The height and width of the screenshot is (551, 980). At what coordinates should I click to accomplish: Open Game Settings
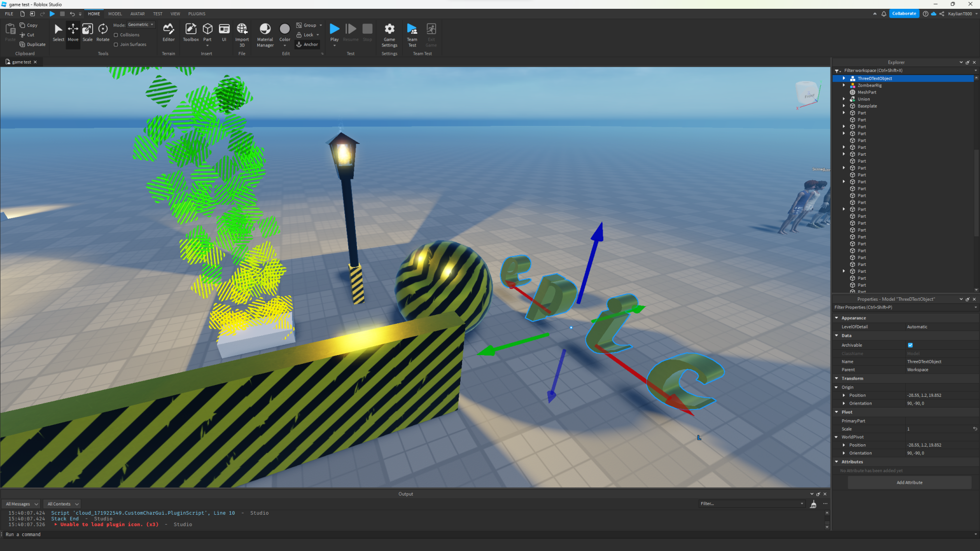coord(389,33)
